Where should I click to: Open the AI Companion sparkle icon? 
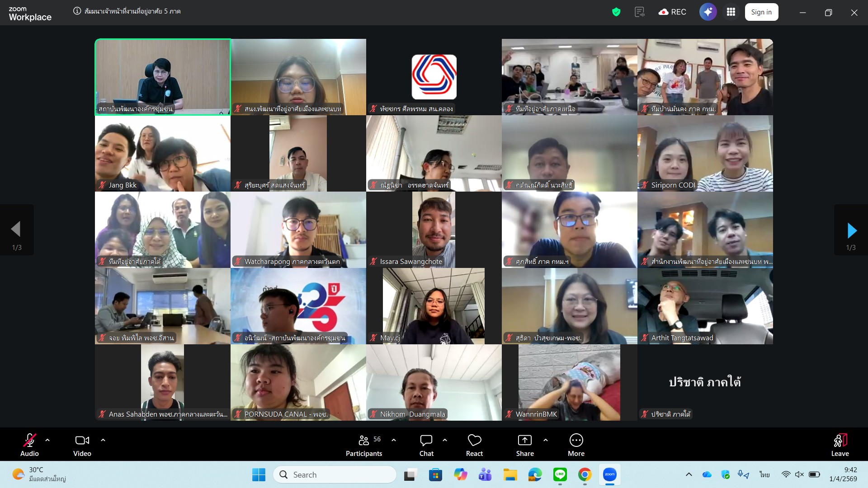click(x=708, y=12)
